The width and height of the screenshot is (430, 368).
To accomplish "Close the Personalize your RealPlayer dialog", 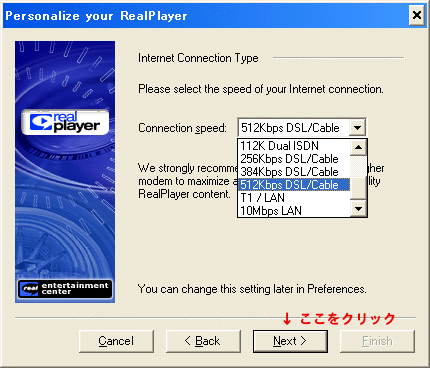I will pos(417,15).
